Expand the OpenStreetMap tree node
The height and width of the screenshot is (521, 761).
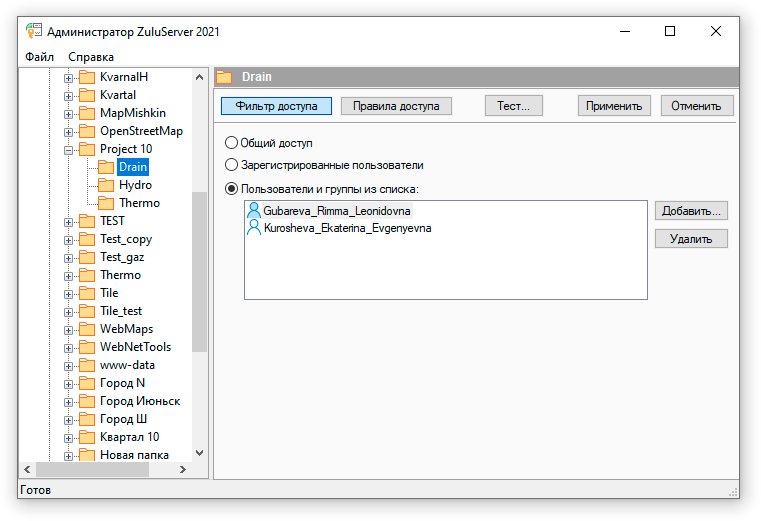pos(68,132)
